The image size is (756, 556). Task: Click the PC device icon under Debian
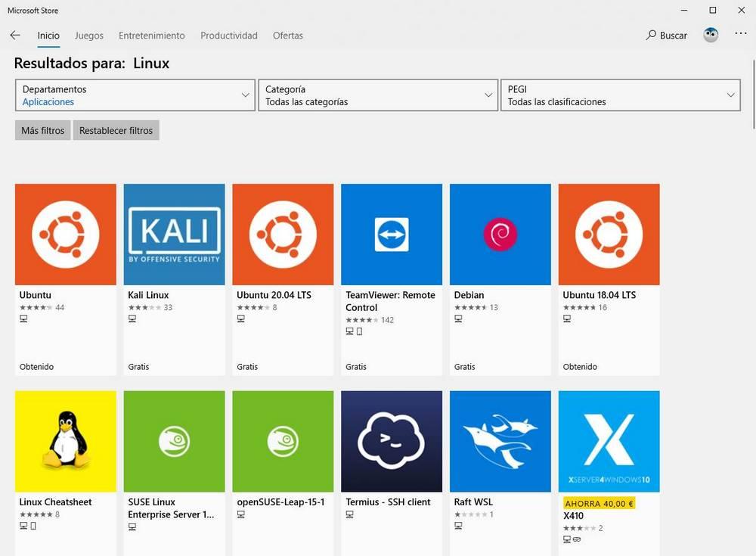pos(459,318)
